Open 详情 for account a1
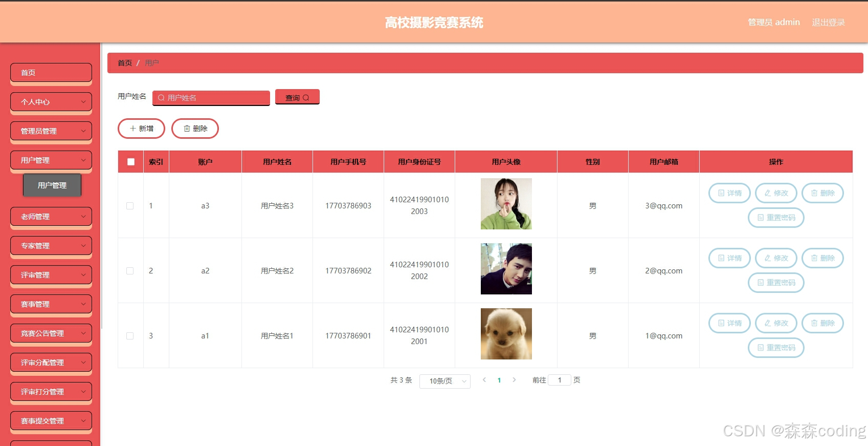The width and height of the screenshot is (868, 446). point(729,323)
